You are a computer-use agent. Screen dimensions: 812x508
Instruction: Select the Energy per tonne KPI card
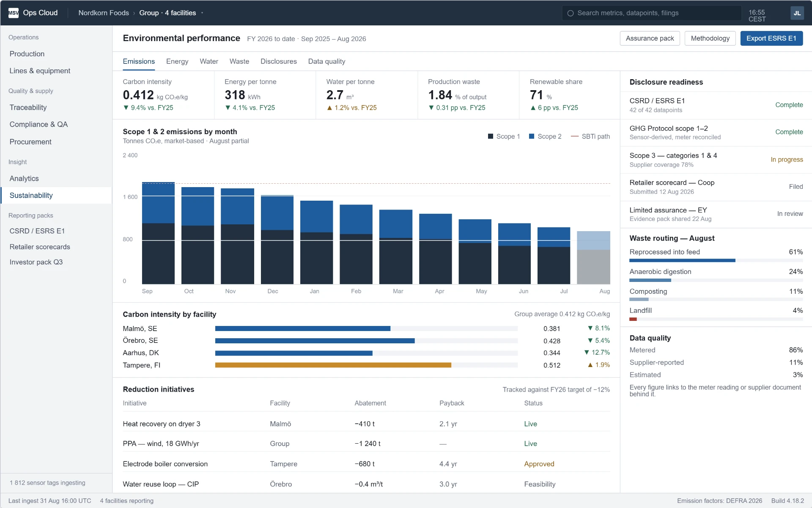point(265,95)
